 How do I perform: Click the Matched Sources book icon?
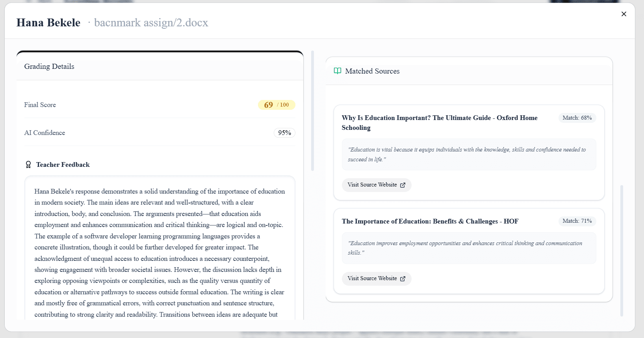[338, 71]
